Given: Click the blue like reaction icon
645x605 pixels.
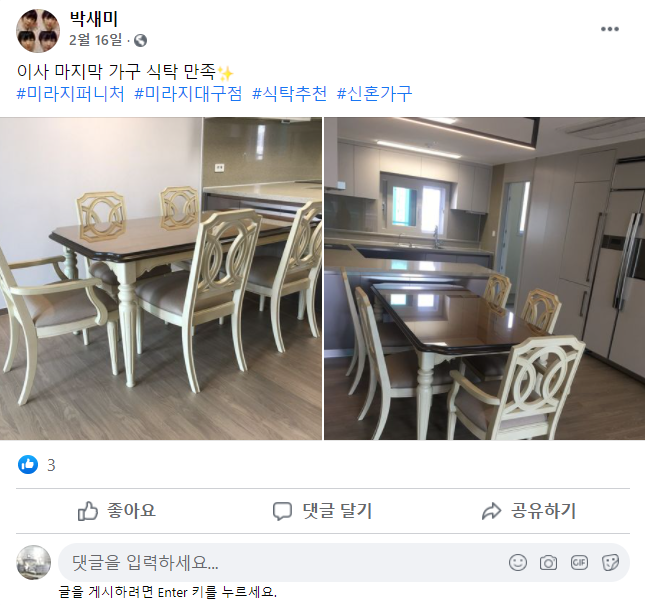Looking at the screenshot, I should click(x=28, y=465).
